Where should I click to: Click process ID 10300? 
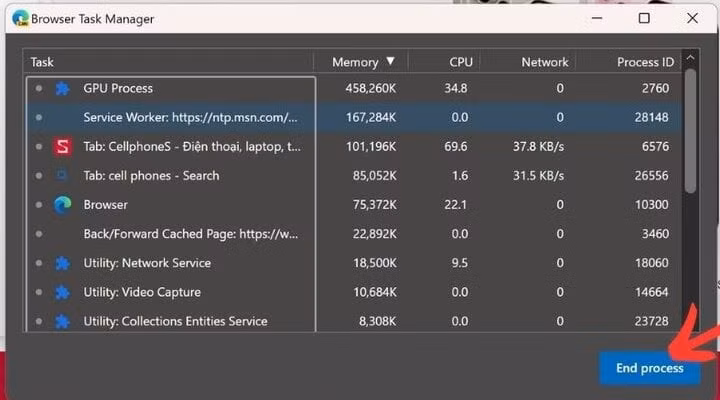click(x=652, y=205)
